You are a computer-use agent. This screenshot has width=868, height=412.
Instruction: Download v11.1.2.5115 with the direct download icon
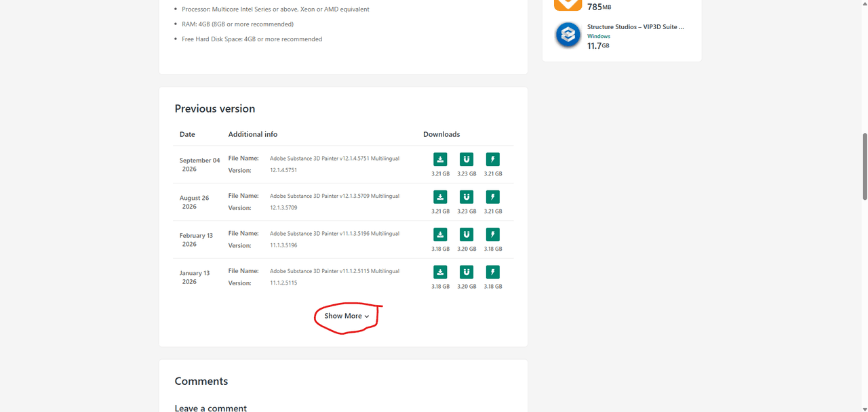pos(440,272)
